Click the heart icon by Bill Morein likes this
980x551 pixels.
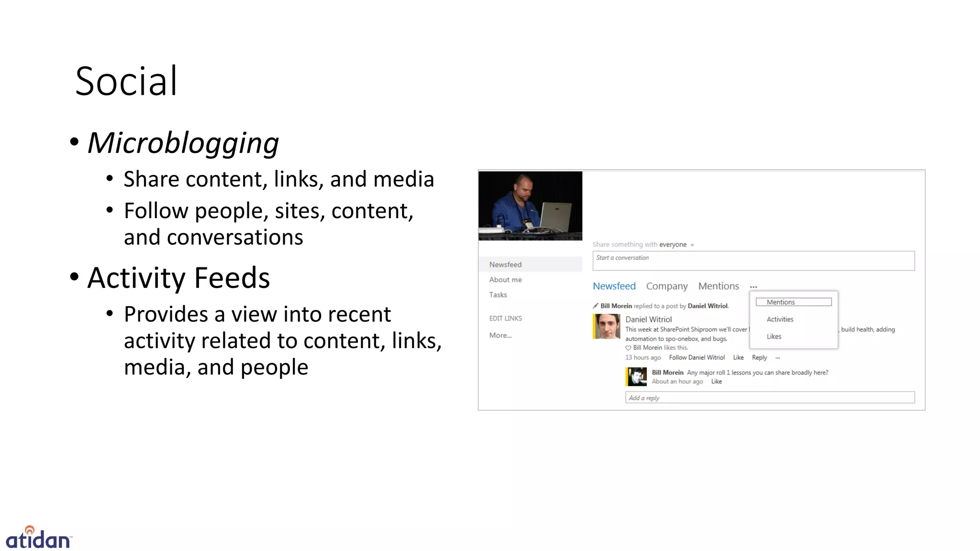coord(628,348)
